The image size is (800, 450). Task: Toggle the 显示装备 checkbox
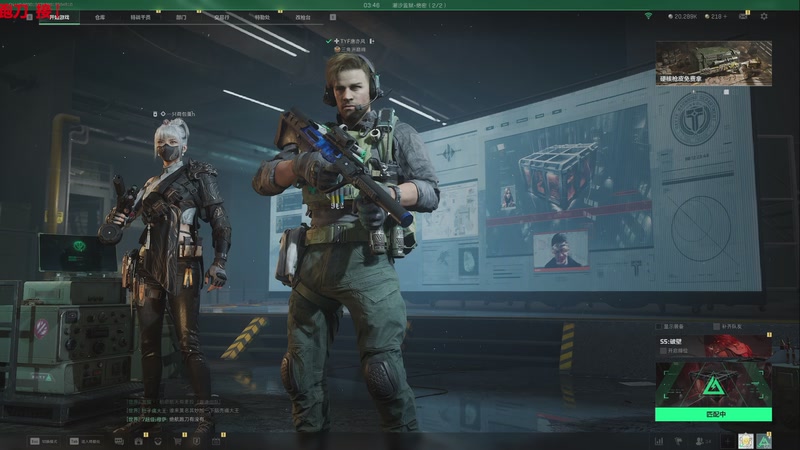tap(659, 327)
